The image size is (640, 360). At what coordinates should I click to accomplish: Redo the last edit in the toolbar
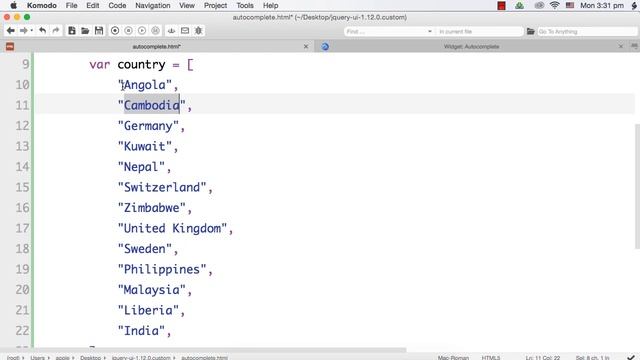tap(56, 31)
